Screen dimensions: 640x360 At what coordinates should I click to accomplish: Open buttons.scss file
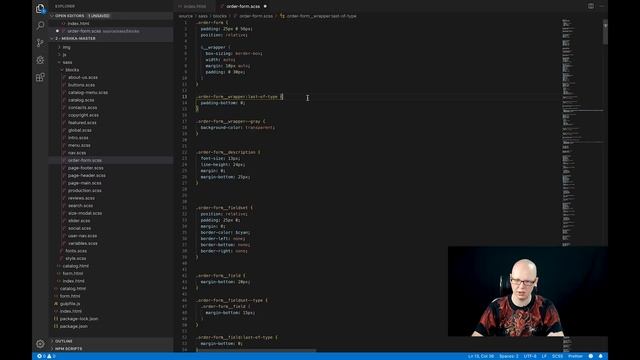coord(81,85)
